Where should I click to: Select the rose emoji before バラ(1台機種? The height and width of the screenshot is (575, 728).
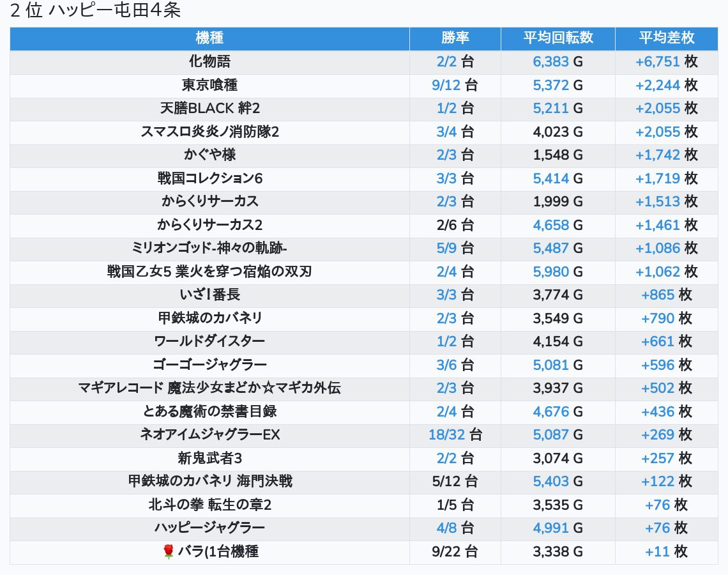(x=168, y=552)
